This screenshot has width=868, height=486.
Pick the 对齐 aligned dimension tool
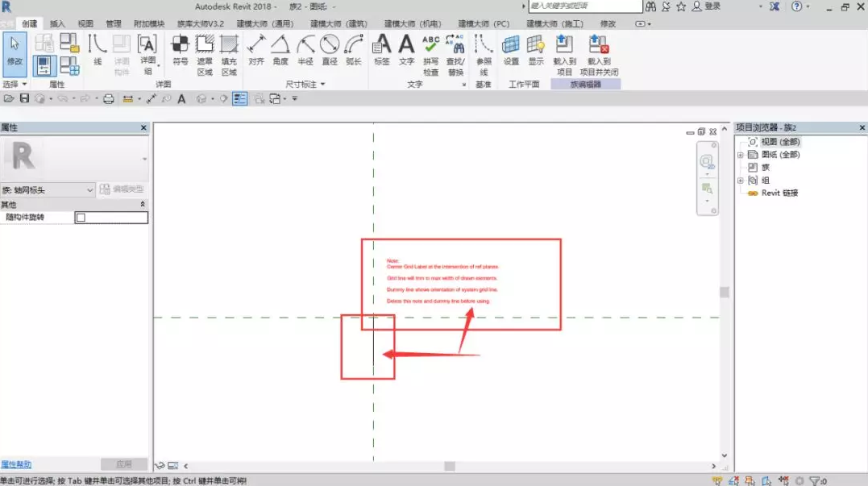click(x=256, y=49)
